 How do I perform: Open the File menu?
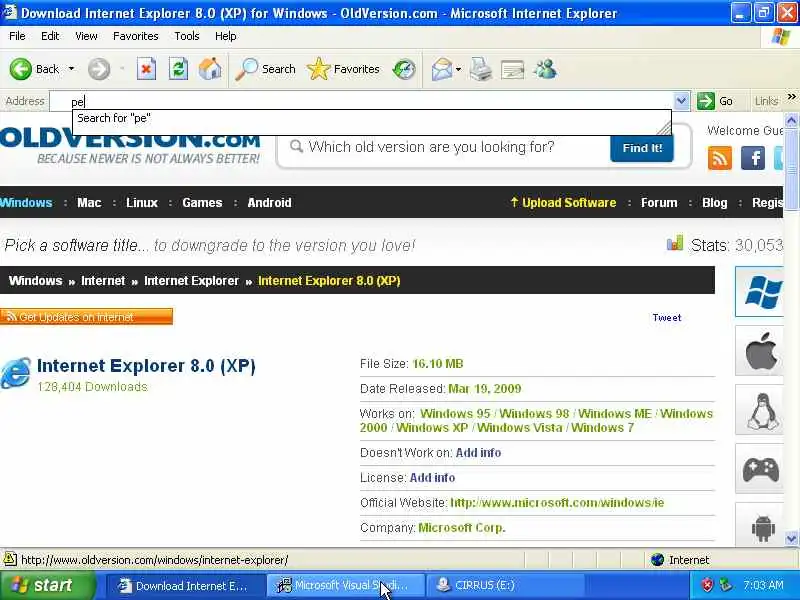(x=17, y=36)
